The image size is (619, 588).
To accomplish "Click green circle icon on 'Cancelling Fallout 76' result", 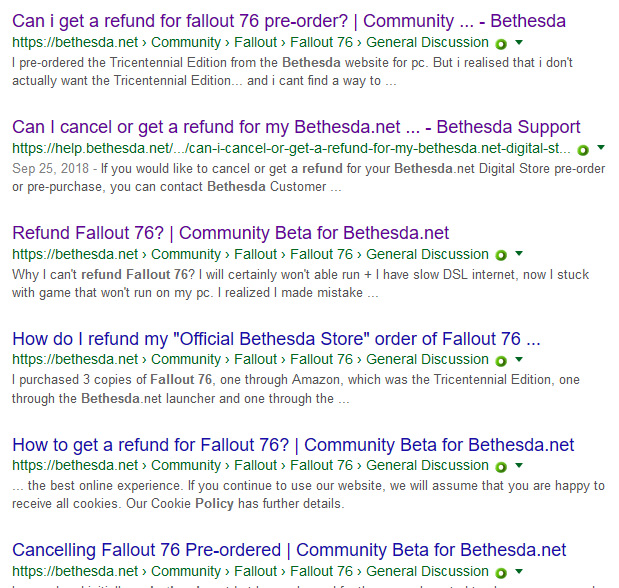I will [501, 573].
